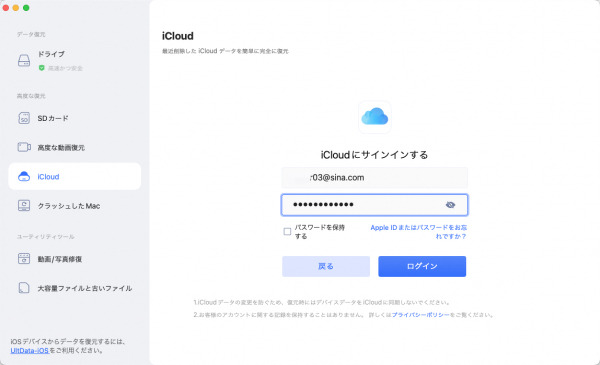
Task: Open the UltData-iOS link
Action: [29, 350]
